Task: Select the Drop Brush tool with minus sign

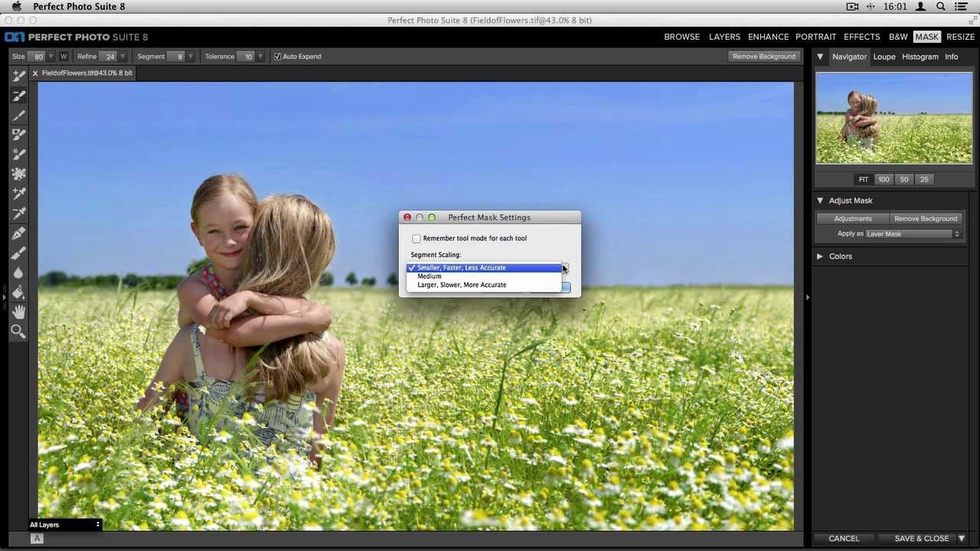Action: [x=19, y=96]
